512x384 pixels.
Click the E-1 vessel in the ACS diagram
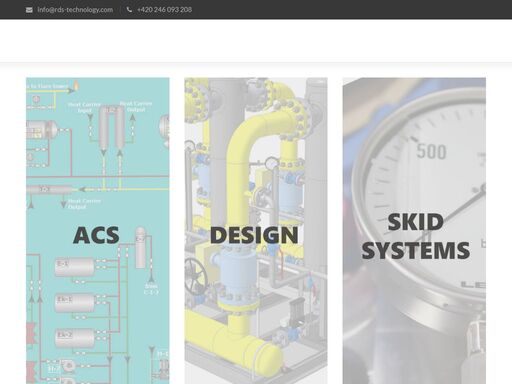(74, 267)
